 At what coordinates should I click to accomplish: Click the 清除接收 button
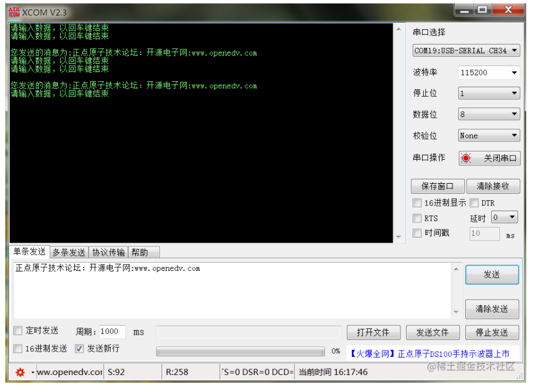493,186
